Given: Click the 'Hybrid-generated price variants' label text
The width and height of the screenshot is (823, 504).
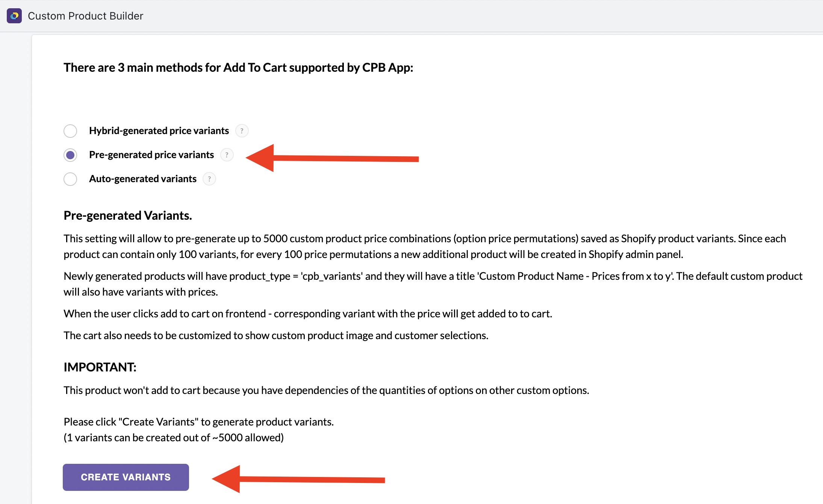Looking at the screenshot, I should [x=159, y=131].
